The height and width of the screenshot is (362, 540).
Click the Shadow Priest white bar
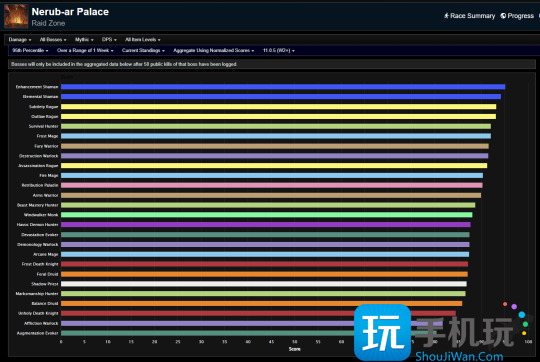pos(264,284)
